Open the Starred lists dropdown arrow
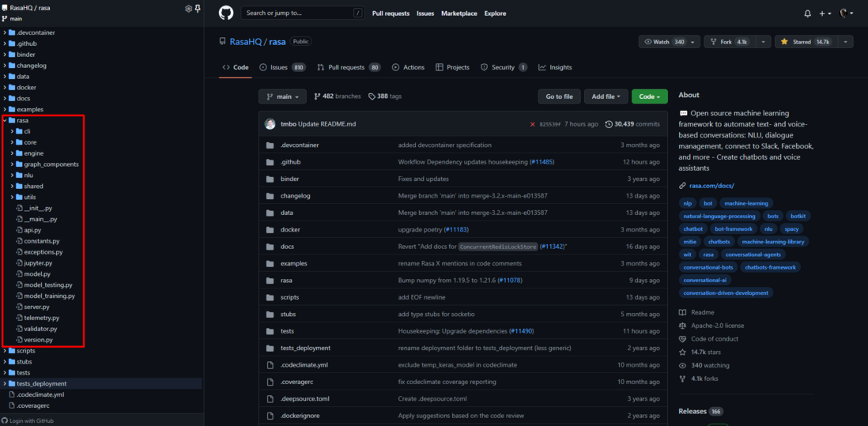This screenshot has width=868, height=426. [x=845, y=42]
